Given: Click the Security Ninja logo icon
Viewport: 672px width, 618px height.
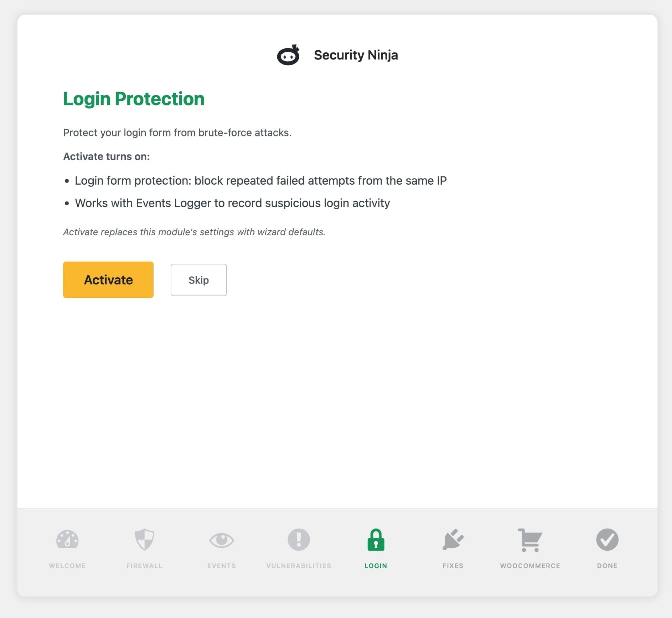Looking at the screenshot, I should coord(288,55).
